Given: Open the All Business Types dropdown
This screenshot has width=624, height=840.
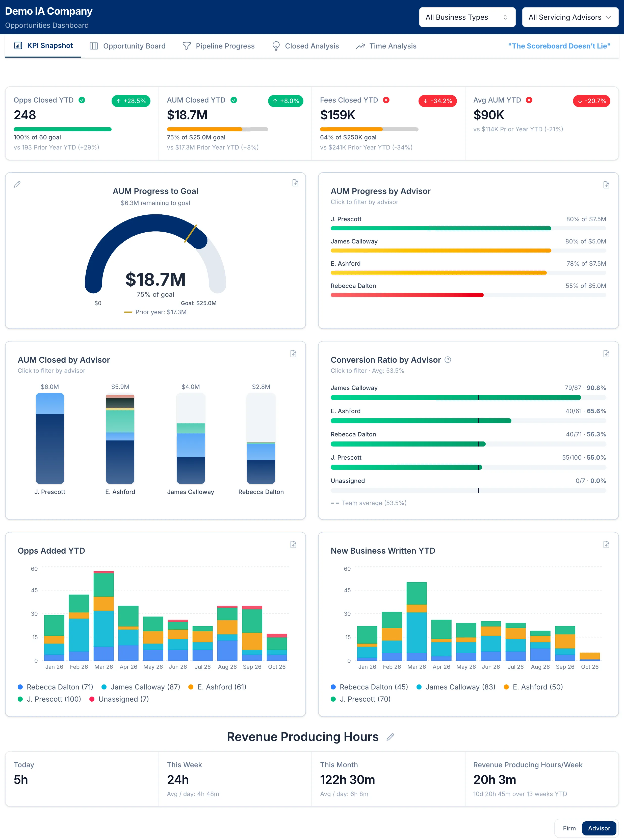Looking at the screenshot, I should click(x=467, y=17).
